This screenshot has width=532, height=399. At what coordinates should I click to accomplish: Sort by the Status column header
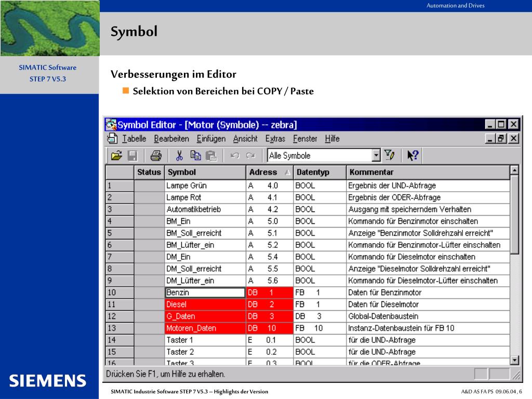[149, 172]
